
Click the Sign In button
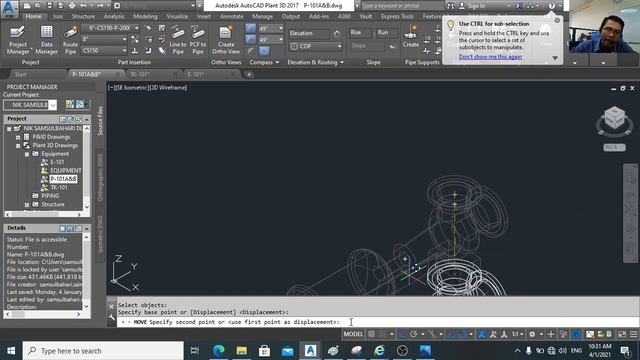pyautogui.click(x=476, y=6)
